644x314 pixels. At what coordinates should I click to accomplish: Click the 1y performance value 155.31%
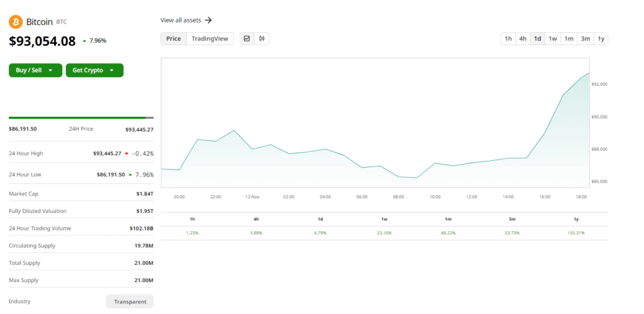(x=576, y=233)
